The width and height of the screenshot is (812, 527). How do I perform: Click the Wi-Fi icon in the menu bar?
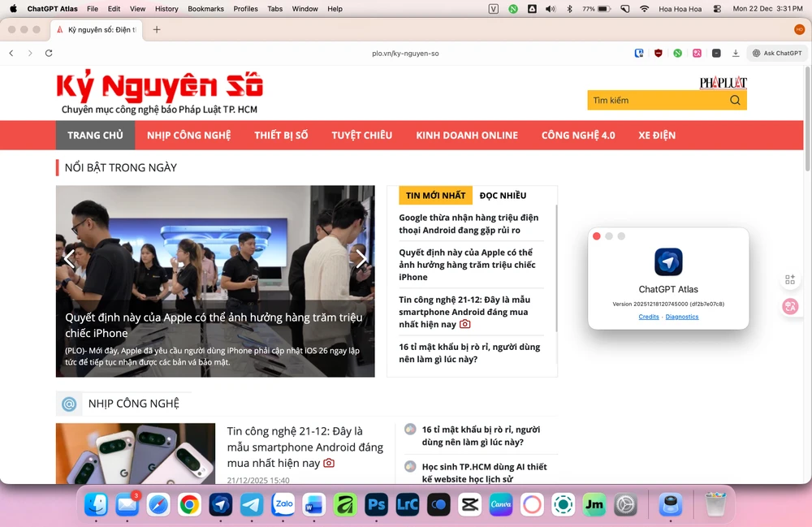tap(644, 9)
